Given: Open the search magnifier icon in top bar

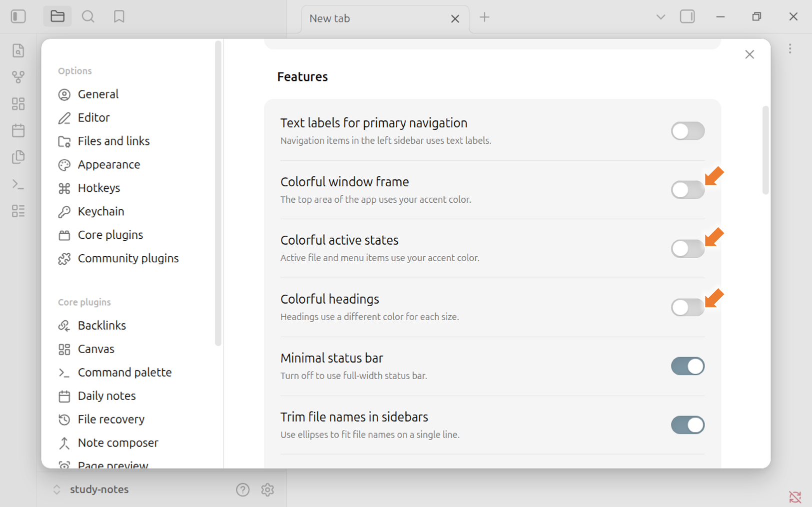Looking at the screenshot, I should click(x=88, y=16).
